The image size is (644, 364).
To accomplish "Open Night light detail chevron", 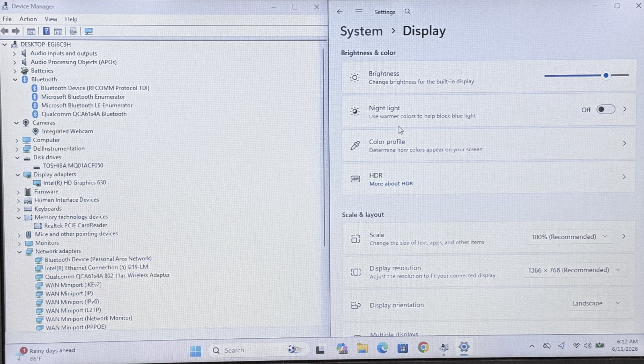I will [625, 109].
